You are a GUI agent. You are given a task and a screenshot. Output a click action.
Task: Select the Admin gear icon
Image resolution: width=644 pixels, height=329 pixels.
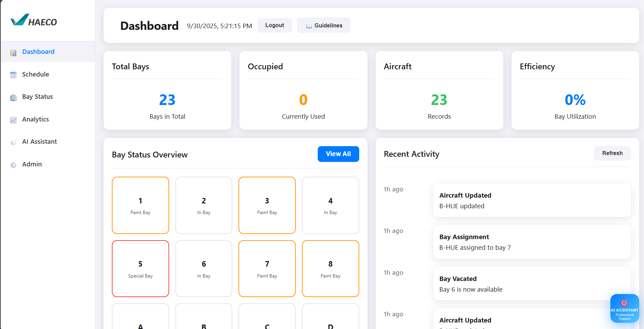point(13,165)
